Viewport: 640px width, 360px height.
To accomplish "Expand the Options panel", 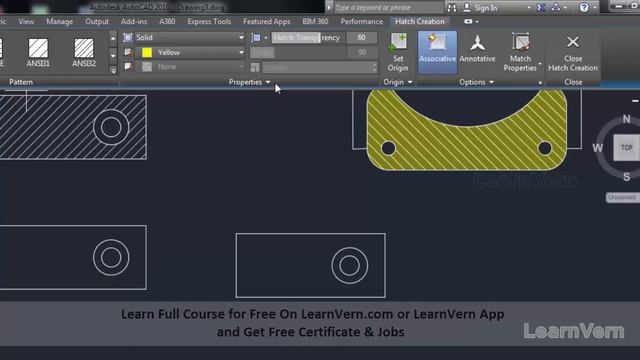I will coord(476,82).
